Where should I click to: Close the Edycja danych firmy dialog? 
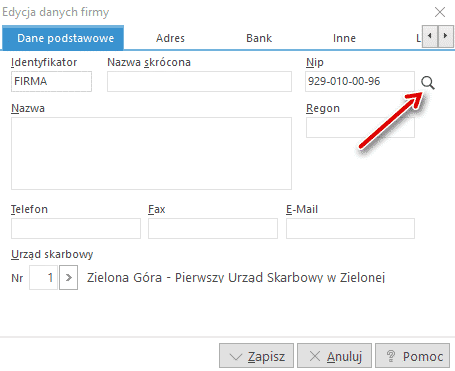(440, 12)
